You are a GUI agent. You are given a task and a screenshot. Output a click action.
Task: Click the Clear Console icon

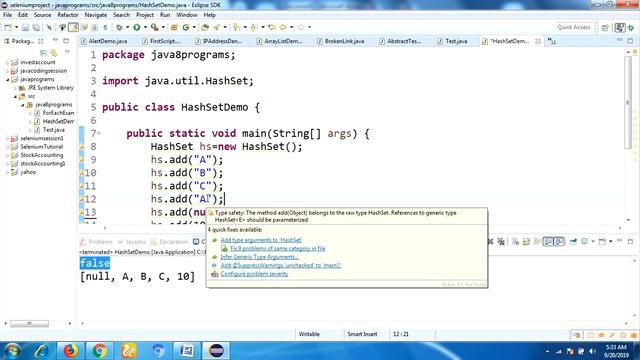pyautogui.click(x=516, y=242)
